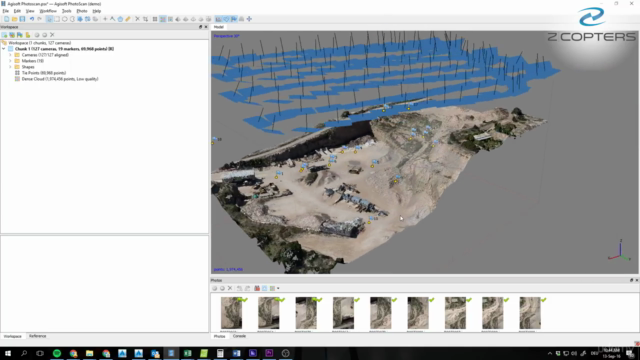Toggle Dense Cloud view mode

pos(163,19)
